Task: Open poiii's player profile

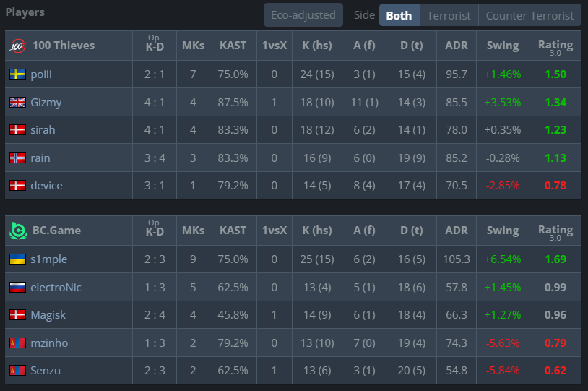Action: tap(41, 74)
